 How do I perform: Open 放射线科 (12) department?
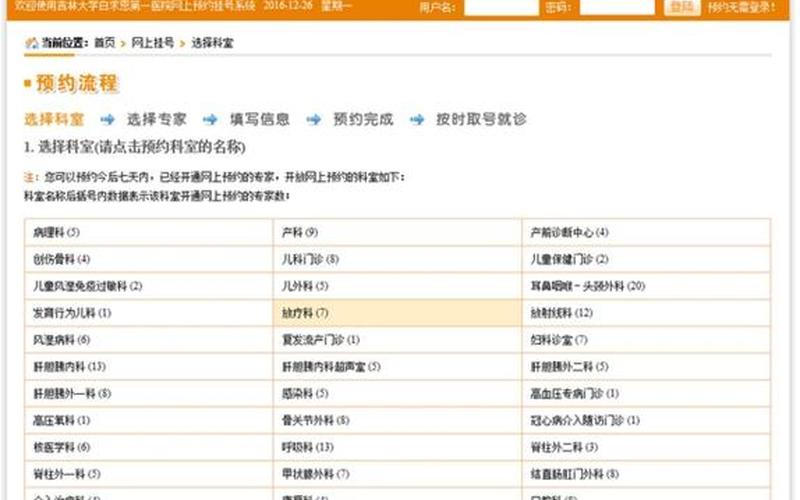pos(562,313)
